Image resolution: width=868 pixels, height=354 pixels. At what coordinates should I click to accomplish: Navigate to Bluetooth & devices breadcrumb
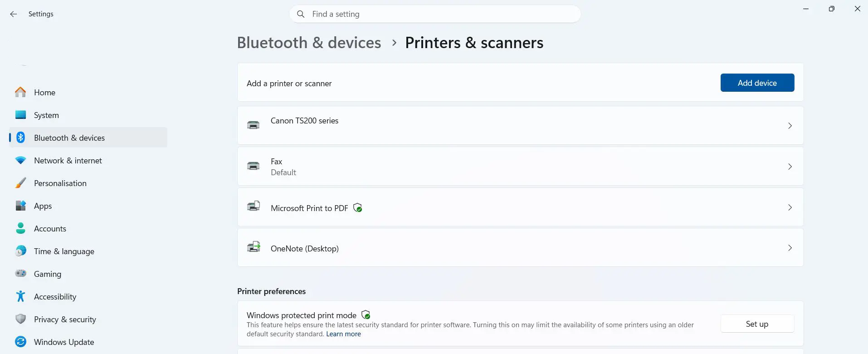point(309,43)
